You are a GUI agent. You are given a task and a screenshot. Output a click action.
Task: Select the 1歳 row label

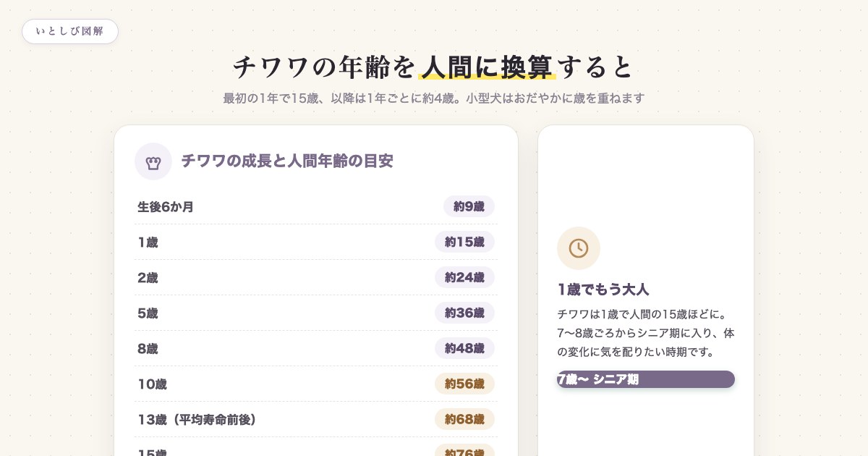coord(148,242)
